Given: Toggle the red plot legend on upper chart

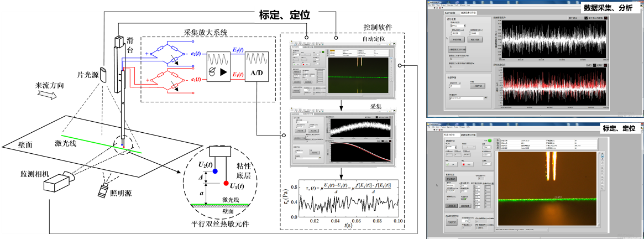Looking at the screenshot, I should click(606, 18).
